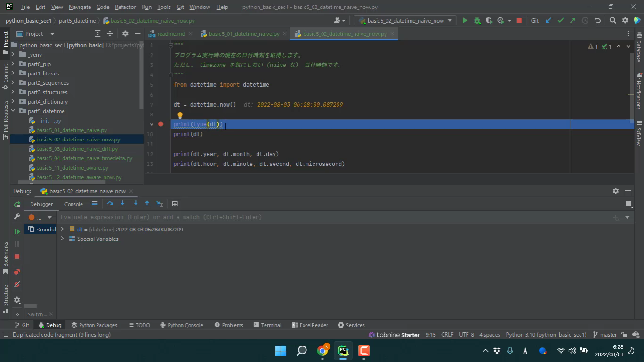Click the Step Out debugger icon
Viewport: 644px width, 362px height.
(x=147, y=204)
